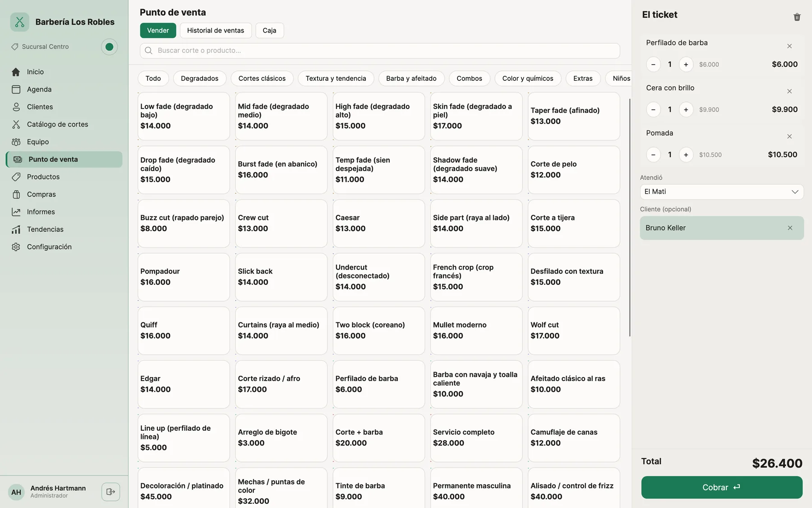812x508 pixels.
Task: Open Catálogo de cortes
Action: point(64,124)
